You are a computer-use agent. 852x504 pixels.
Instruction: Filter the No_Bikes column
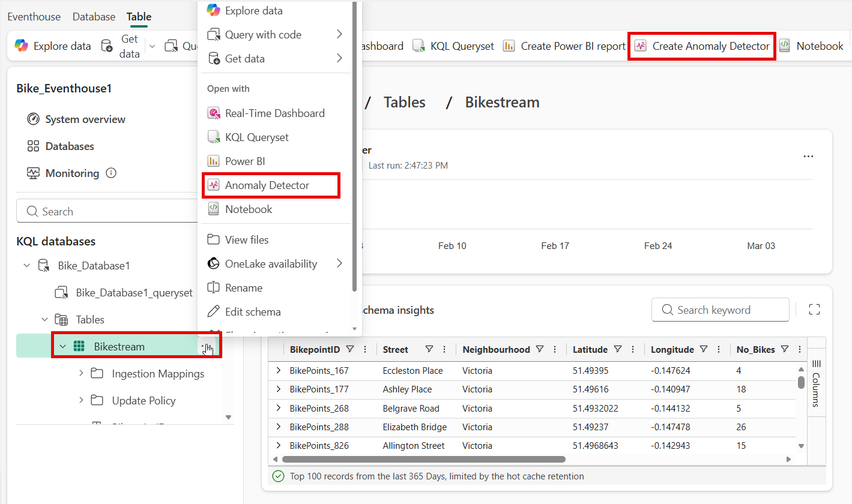[x=785, y=349]
